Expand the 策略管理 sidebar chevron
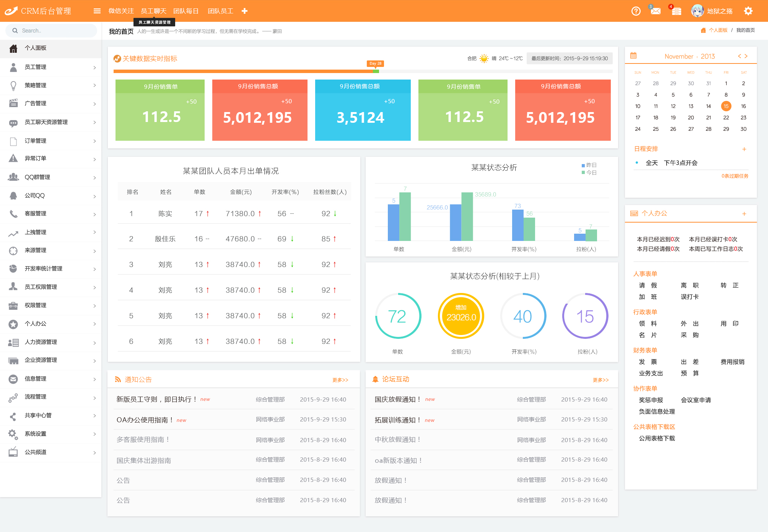This screenshot has width=768, height=532. pyautogui.click(x=94, y=85)
